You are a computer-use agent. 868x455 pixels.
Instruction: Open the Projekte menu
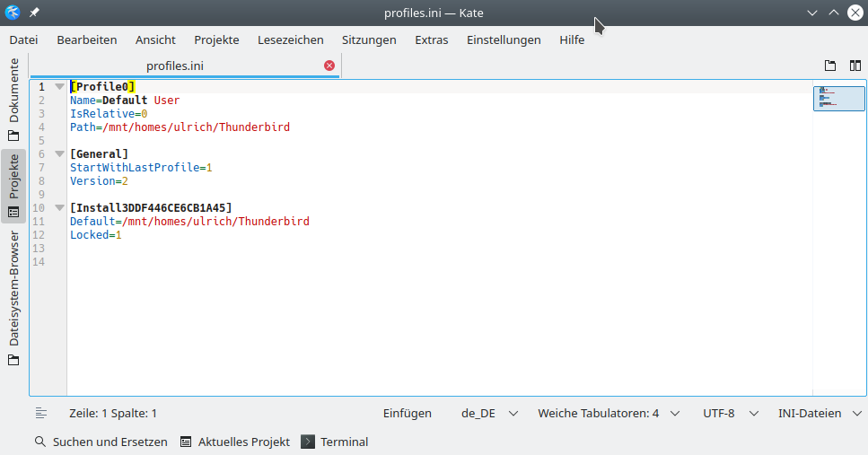tap(216, 39)
